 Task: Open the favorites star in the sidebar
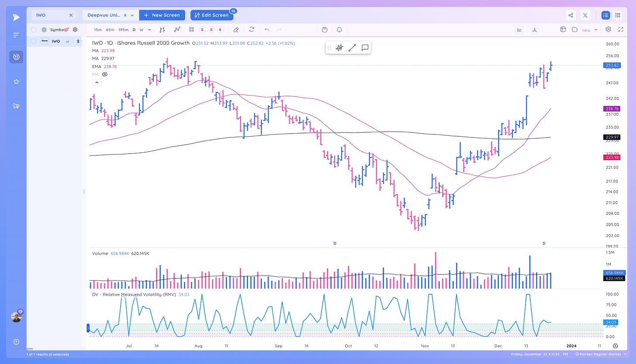tap(16, 82)
